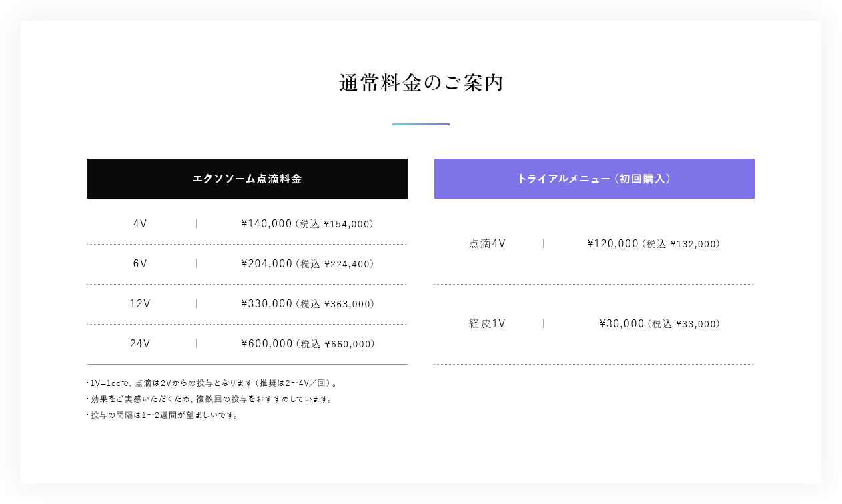Image resolution: width=842 pixels, height=504 pixels.
Task: Click the ¥30,000 trial price
Action: pos(622,324)
